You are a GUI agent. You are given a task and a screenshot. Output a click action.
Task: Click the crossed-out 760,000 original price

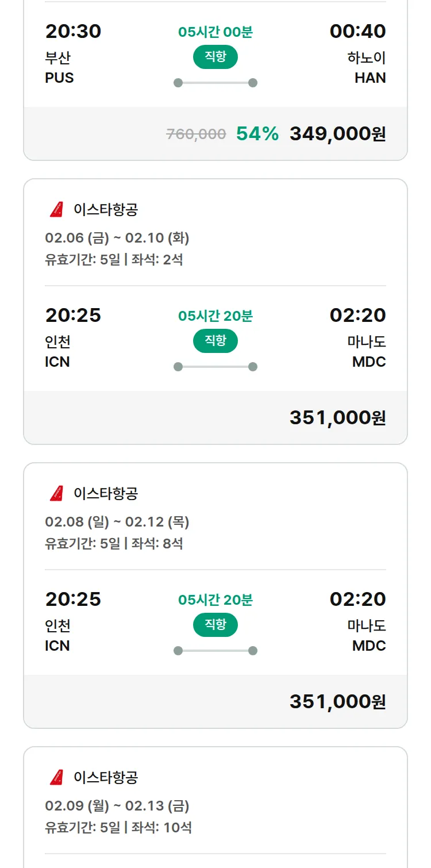pos(196,135)
